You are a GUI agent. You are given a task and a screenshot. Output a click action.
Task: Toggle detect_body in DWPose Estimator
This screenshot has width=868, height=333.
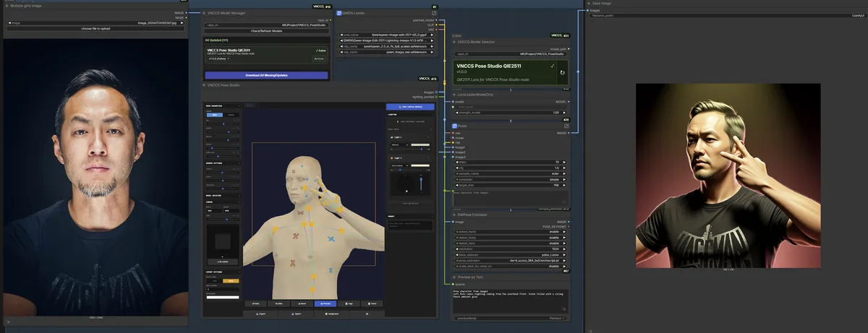tap(511, 238)
